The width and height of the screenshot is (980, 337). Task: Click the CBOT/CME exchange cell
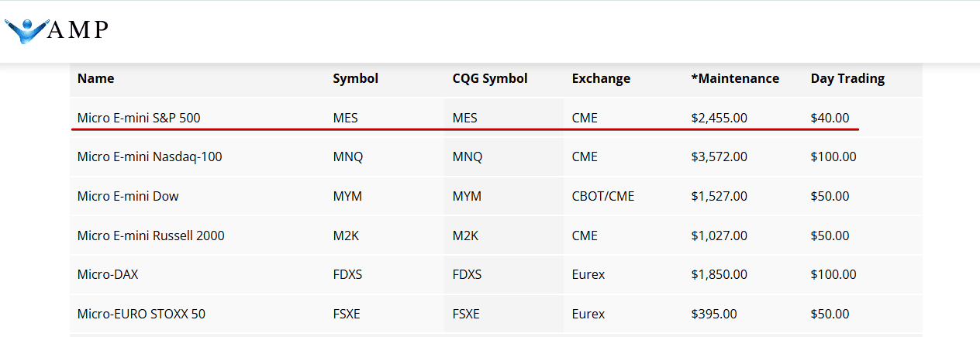[x=603, y=196]
